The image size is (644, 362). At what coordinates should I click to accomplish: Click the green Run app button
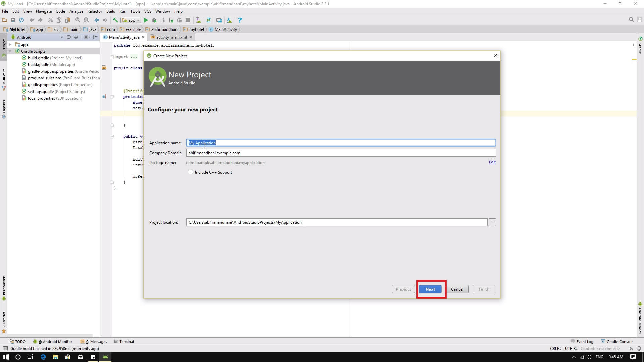(146, 20)
